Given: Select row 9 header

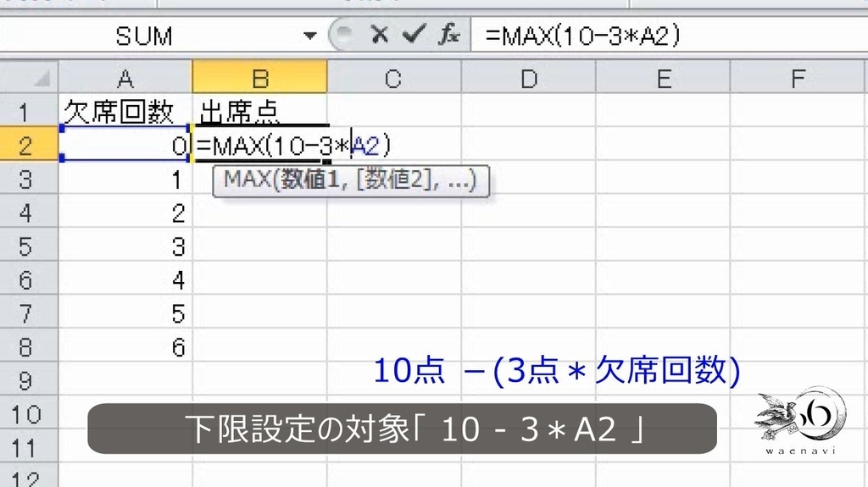Looking at the screenshot, I should (x=29, y=380).
